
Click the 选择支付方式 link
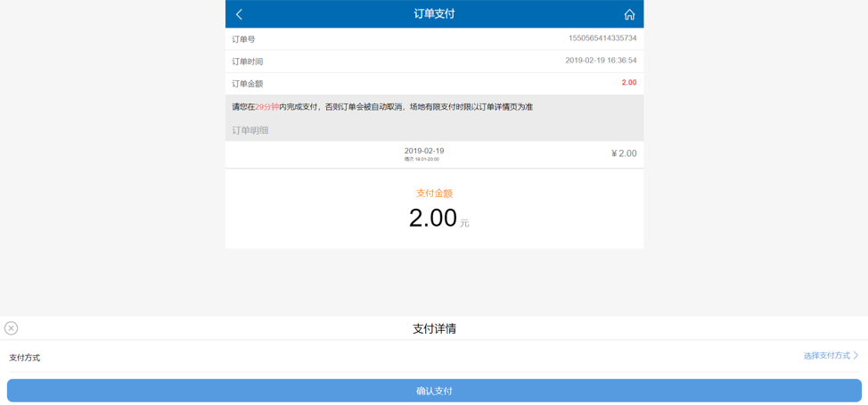[826, 355]
